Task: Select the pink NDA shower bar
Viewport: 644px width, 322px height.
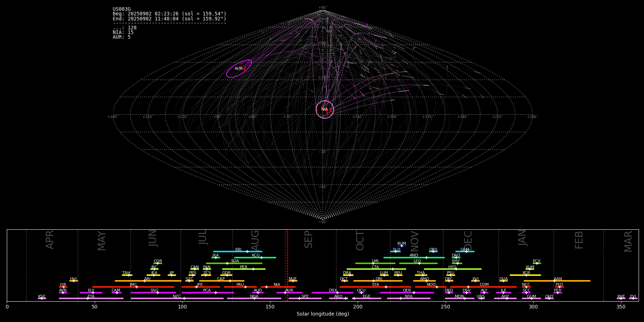Action: pyautogui.click(x=254, y=298)
